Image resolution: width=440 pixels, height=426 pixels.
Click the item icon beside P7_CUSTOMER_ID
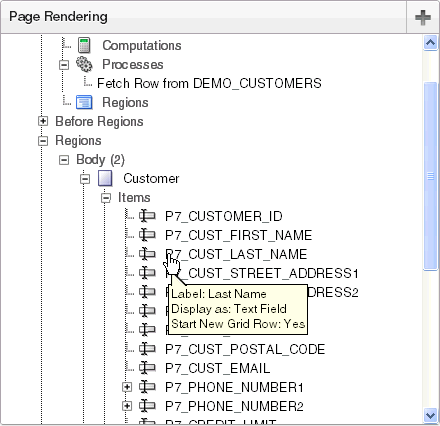(147, 216)
